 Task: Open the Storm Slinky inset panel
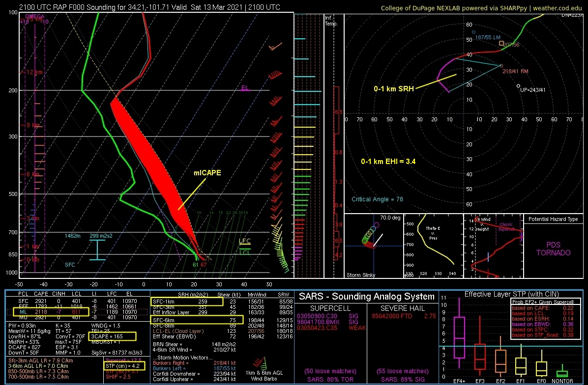click(x=374, y=246)
